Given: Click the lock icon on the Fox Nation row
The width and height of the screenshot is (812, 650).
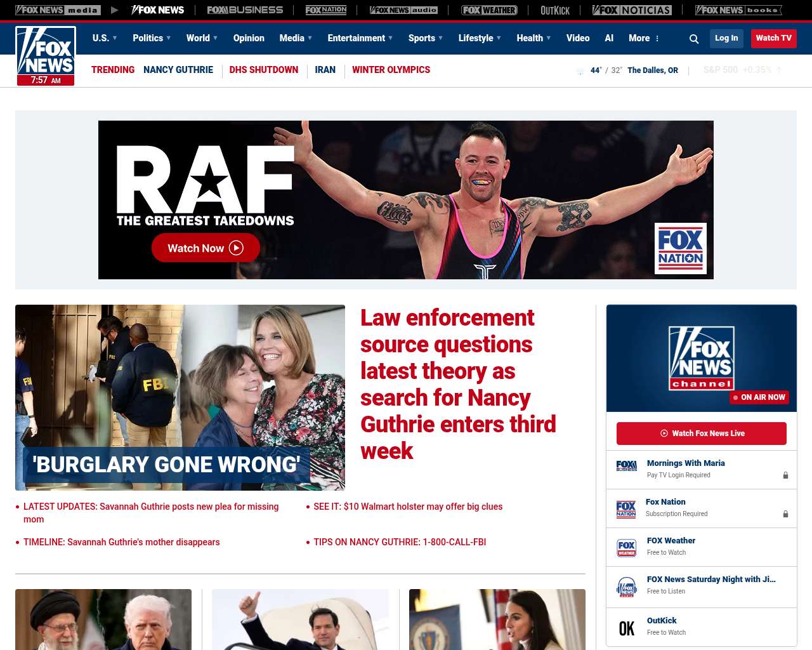Looking at the screenshot, I should click(785, 514).
